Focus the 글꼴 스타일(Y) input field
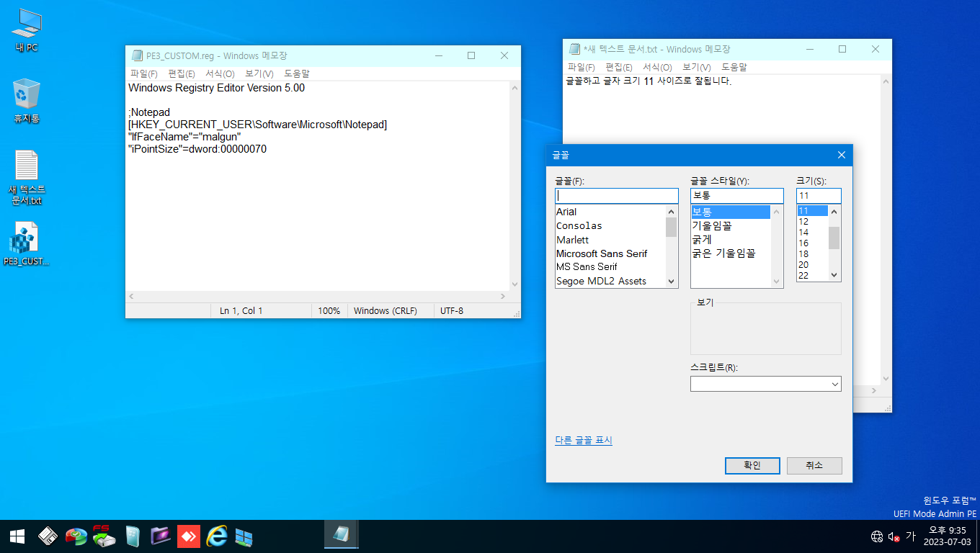 [737, 196]
